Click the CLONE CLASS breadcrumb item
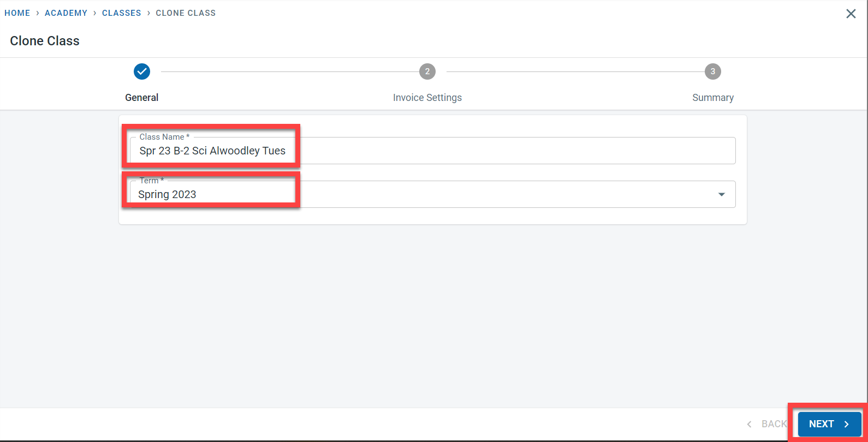The width and height of the screenshot is (868, 442). [186, 13]
